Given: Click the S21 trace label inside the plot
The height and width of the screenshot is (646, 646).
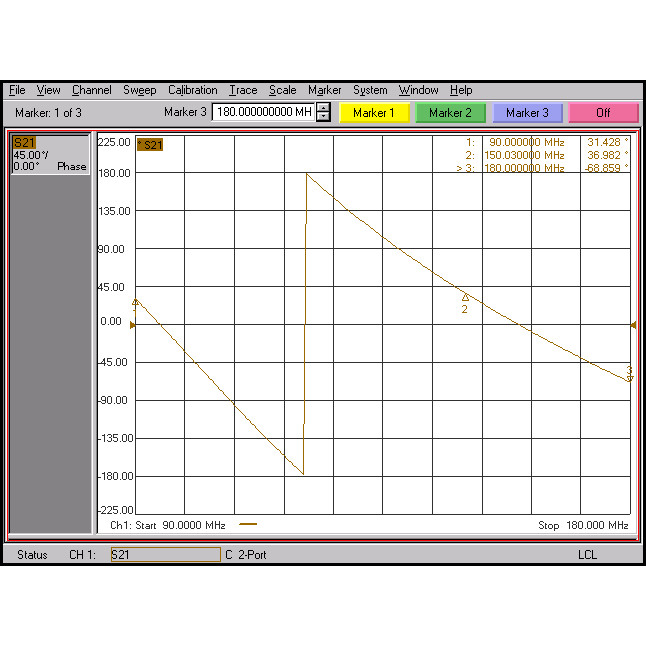Looking at the screenshot, I should 150,145.
